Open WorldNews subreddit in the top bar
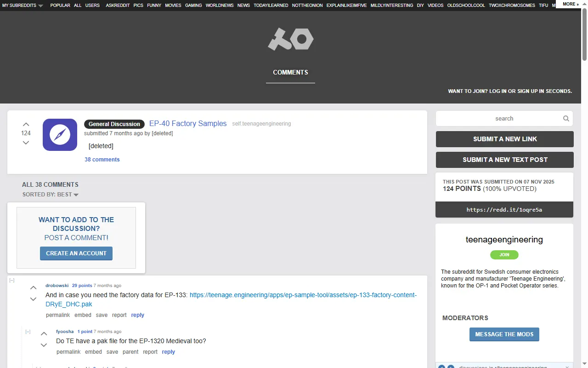Image resolution: width=588 pixels, height=368 pixels. [x=220, y=6]
